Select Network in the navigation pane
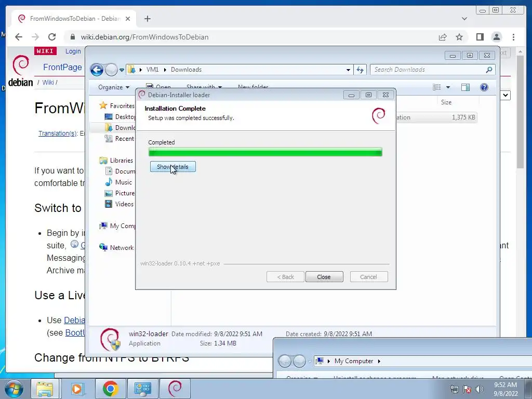This screenshot has width=532, height=399. pos(116,248)
